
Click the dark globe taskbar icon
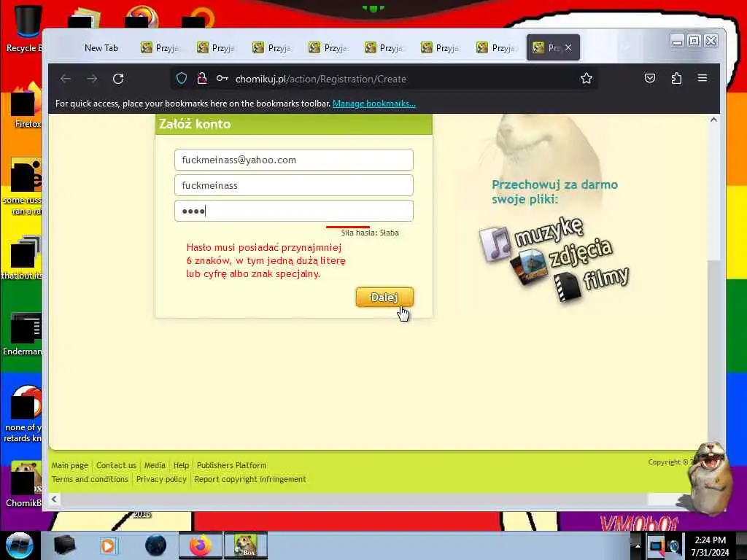(x=156, y=545)
